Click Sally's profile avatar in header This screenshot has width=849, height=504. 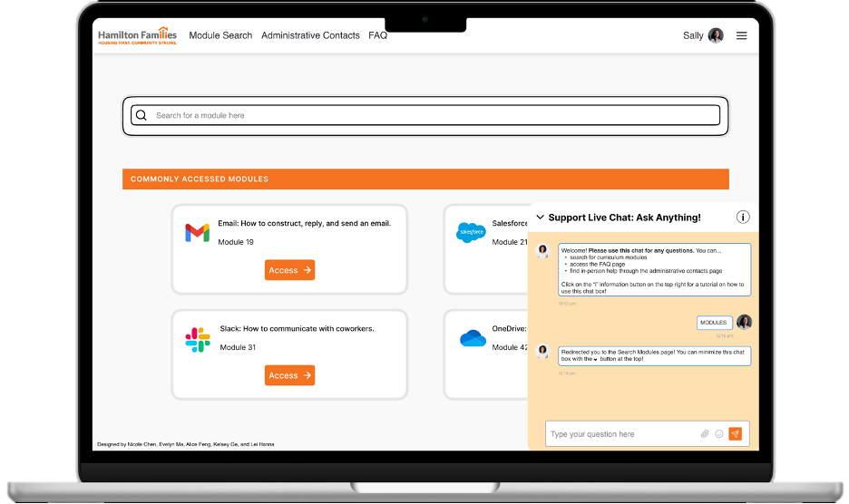coord(716,35)
